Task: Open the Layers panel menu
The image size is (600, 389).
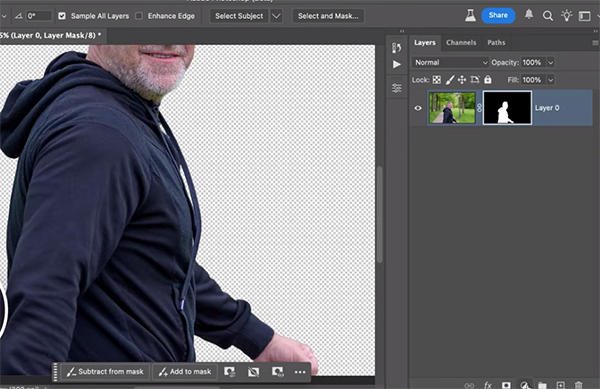Action: (x=595, y=42)
